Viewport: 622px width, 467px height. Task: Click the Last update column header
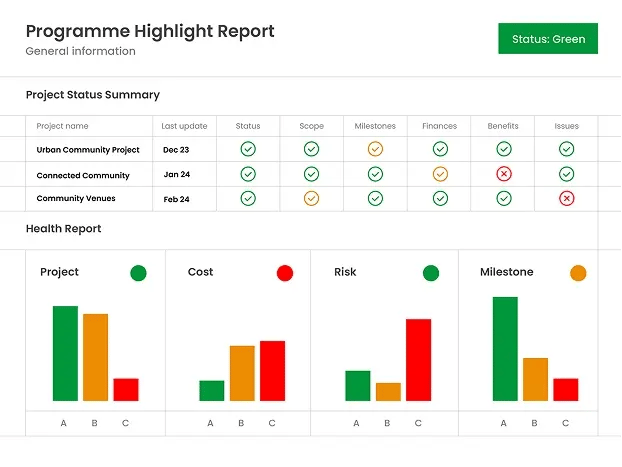184,126
